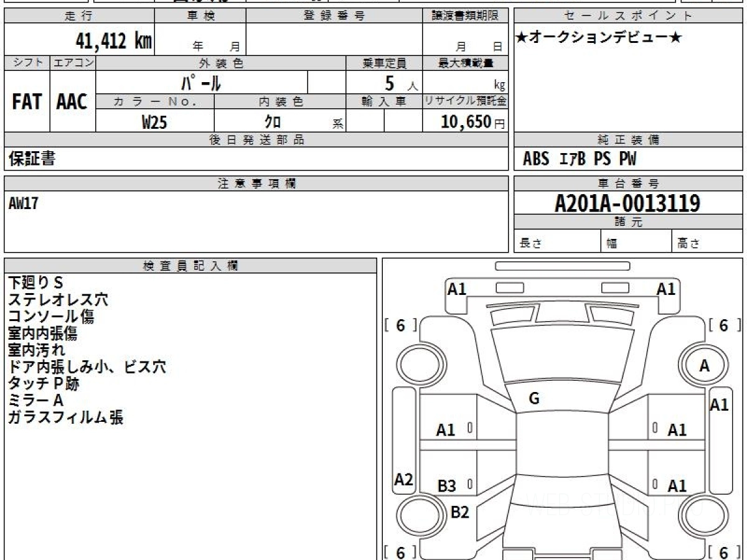The image size is (747, 560).
Task: Select the 最大積載量 header
Action: pyautogui.click(x=466, y=63)
